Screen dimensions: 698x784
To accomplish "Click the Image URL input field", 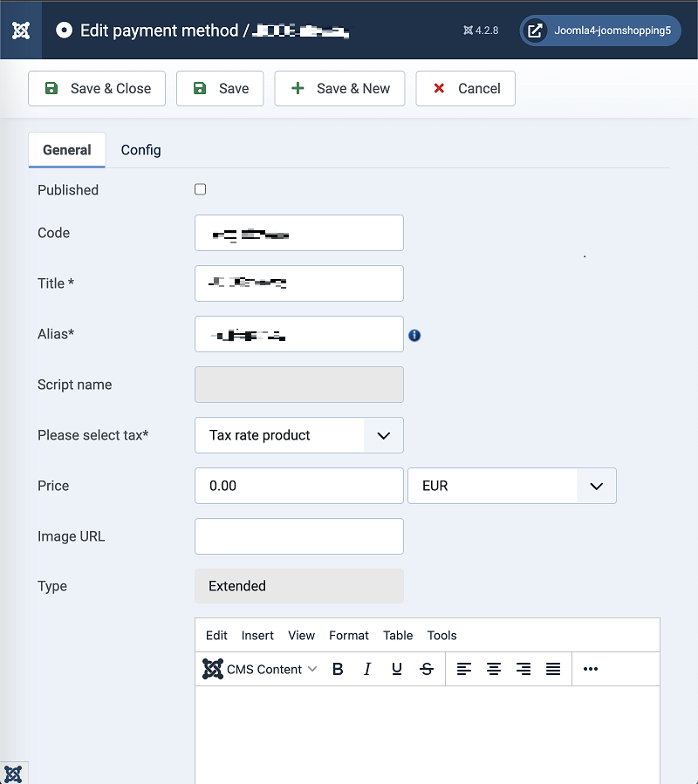I will coord(298,536).
